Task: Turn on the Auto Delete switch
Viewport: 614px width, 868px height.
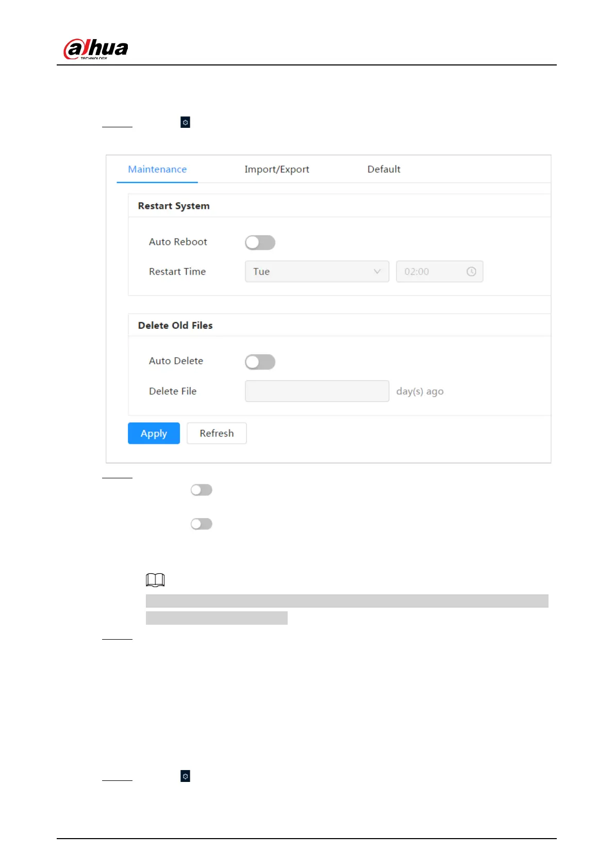Action: (x=260, y=362)
